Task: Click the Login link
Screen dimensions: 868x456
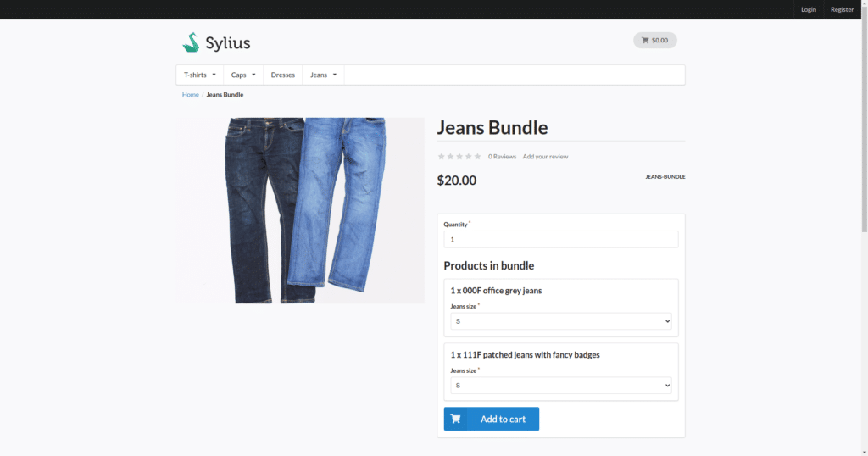Action: [808, 9]
